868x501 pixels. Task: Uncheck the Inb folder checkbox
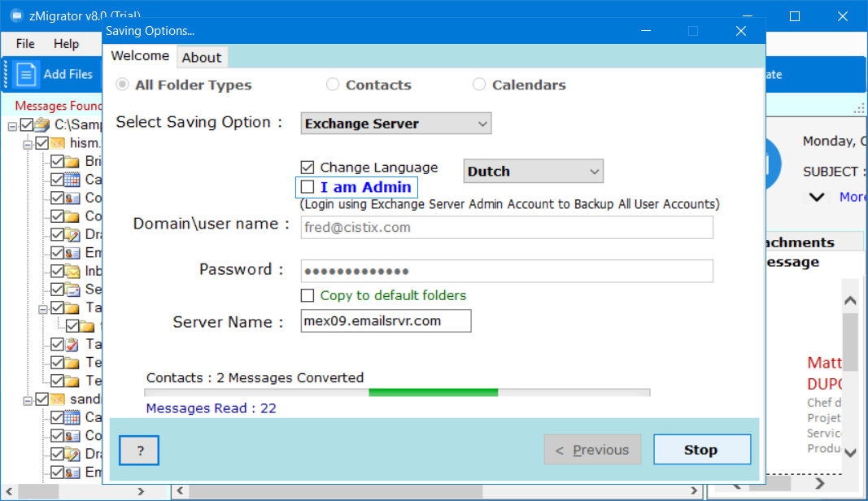coord(57,272)
